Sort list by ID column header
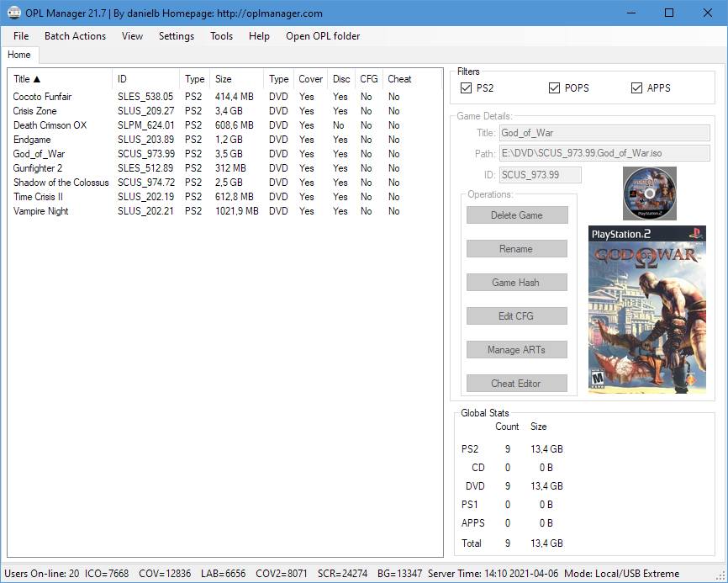728x583 pixels. point(145,79)
